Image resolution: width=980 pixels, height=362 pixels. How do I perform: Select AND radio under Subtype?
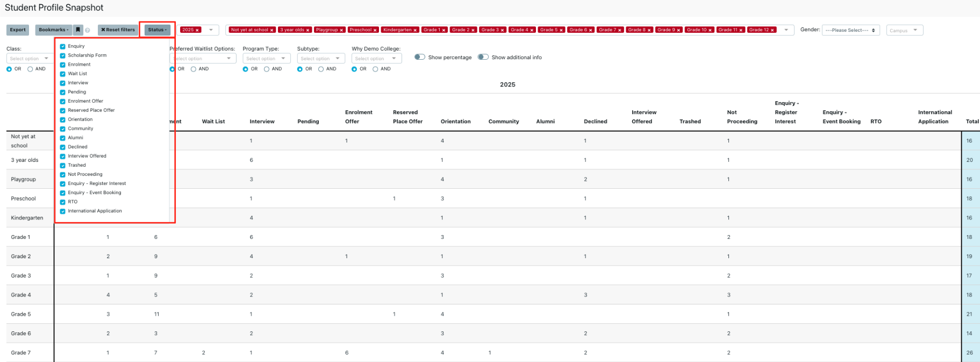point(321,69)
